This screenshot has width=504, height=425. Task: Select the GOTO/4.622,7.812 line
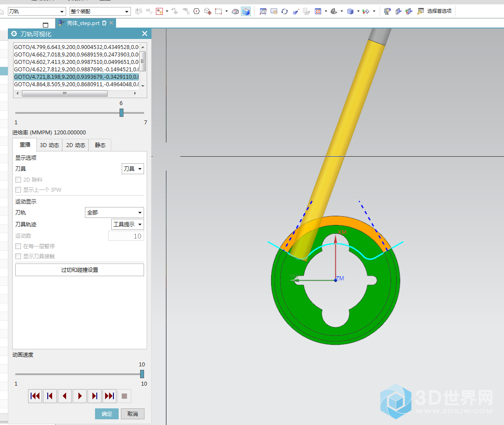pyautogui.click(x=77, y=70)
